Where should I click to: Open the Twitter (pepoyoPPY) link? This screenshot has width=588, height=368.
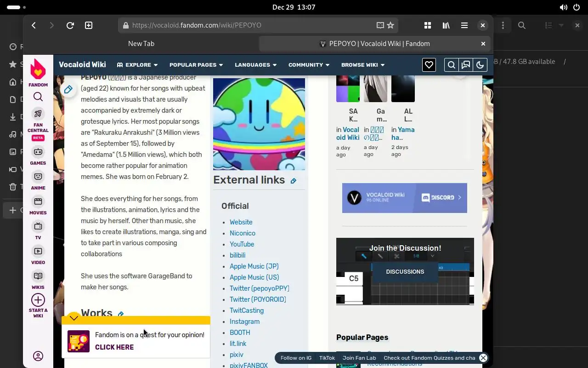tap(260, 288)
